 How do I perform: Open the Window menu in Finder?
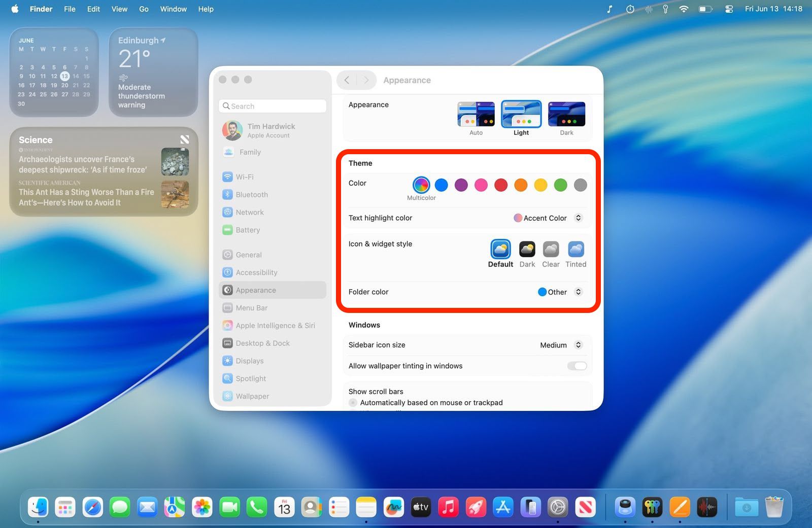[173, 9]
